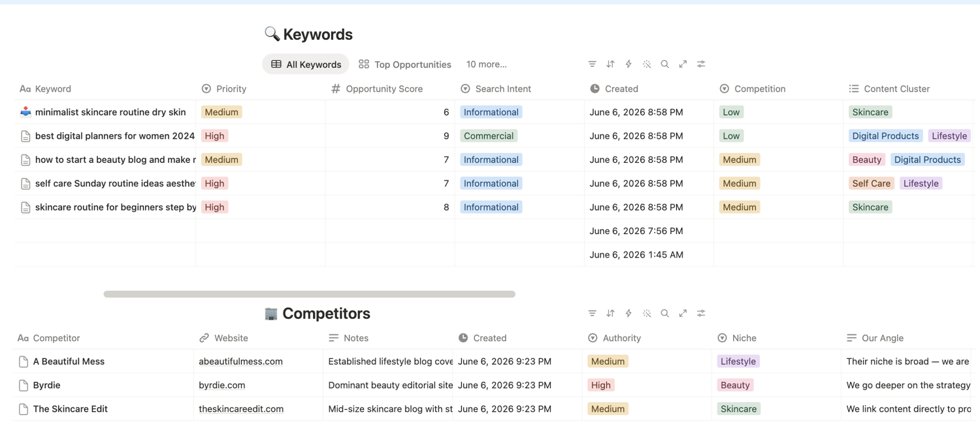Click Lifestyle niche tag for A Beautiful Mess
Screen dimensions: 980x438
point(738,362)
